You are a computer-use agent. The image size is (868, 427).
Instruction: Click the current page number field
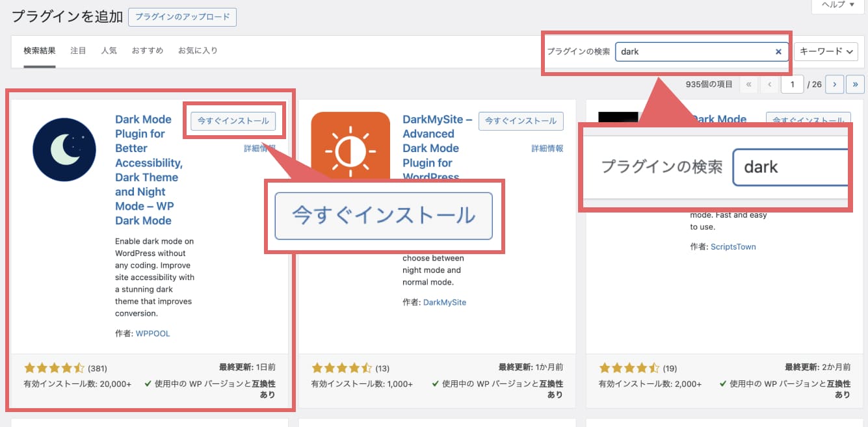pyautogui.click(x=792, y=84)
